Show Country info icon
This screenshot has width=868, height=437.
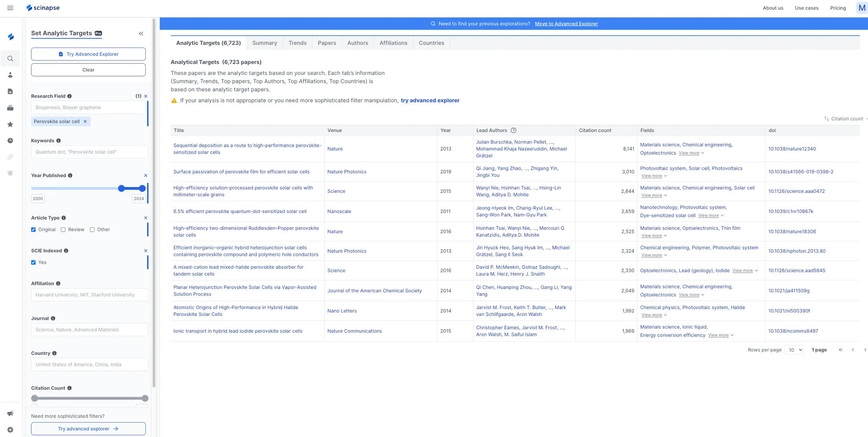pyautogui.click(x=54, y=353)
